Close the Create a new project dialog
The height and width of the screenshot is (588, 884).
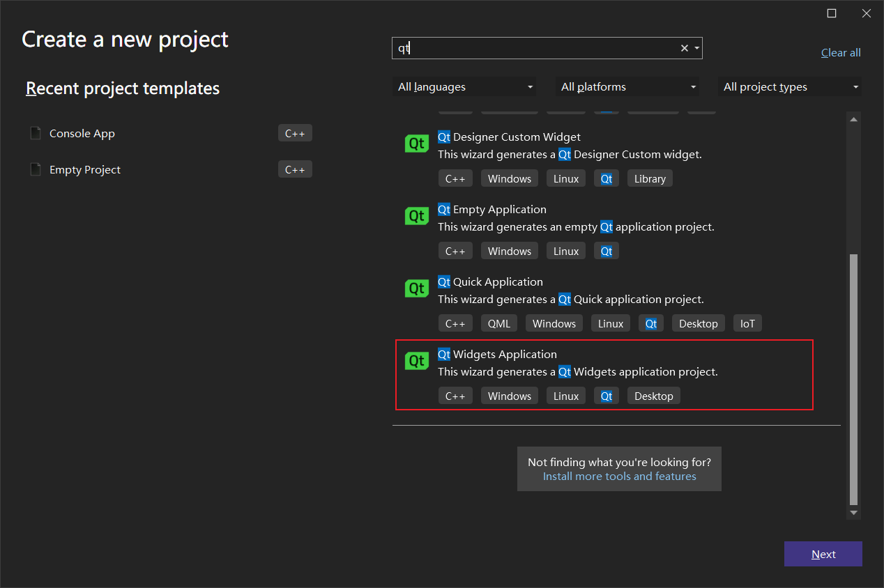867,13
